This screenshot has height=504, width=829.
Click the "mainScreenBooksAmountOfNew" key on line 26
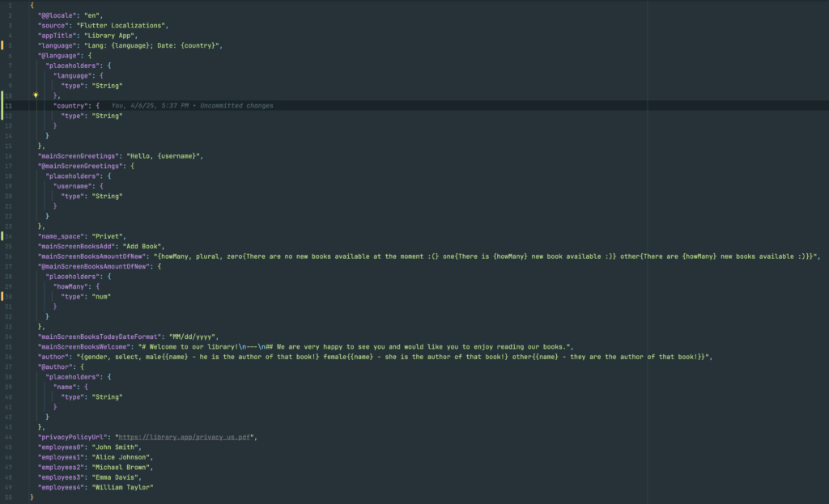click(92, 256)
